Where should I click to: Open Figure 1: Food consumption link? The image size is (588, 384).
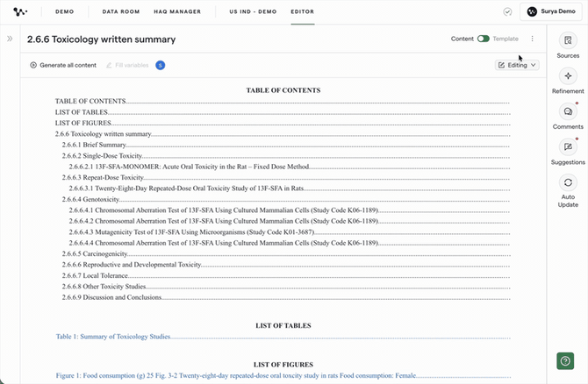[x=236, y=375]
